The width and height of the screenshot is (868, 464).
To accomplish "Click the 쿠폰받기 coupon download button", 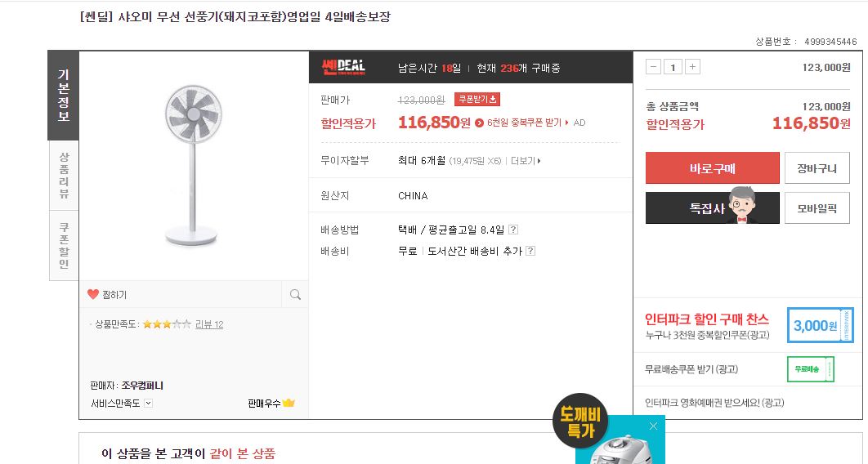I will (477, 100).
